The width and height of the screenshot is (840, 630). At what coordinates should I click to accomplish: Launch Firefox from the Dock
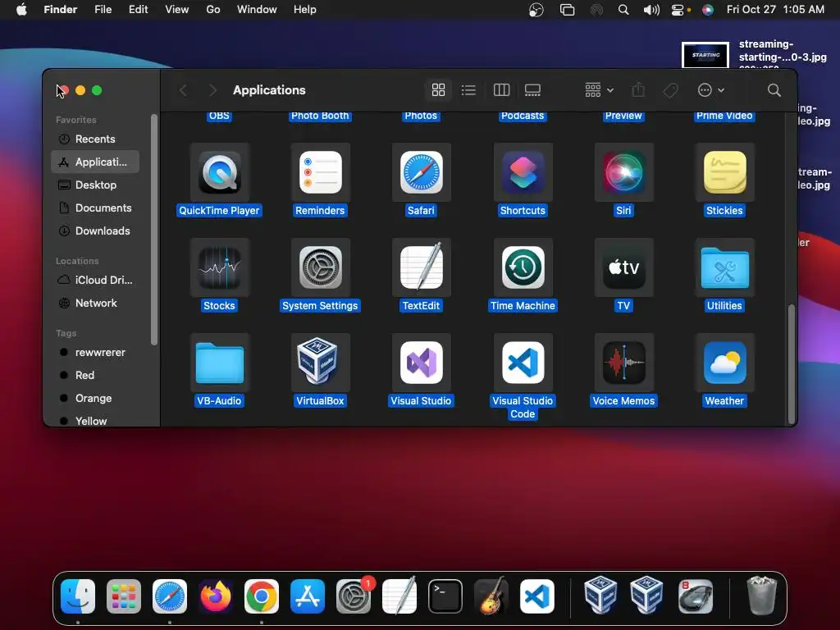pyautogui.click(x=216, y=596)
